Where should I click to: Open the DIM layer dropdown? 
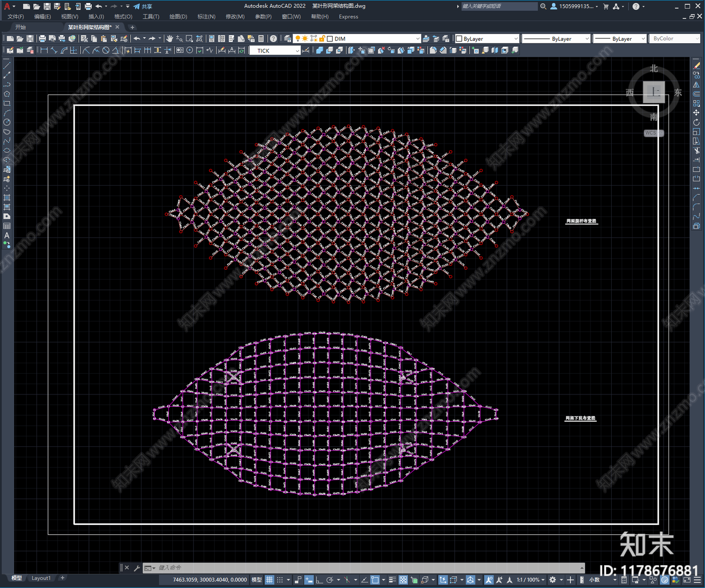(x=417, y=39)
